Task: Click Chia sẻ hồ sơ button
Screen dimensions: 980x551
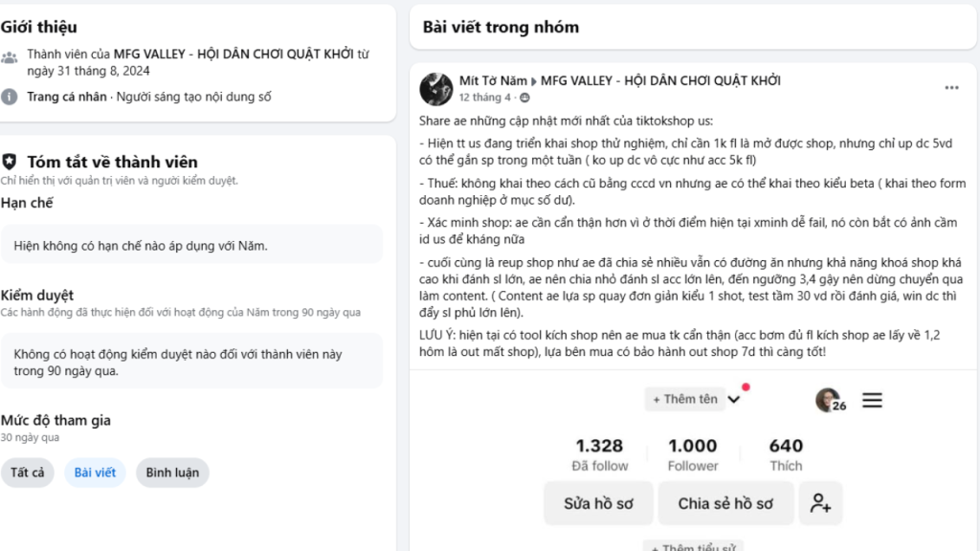Action: click(x=725, y=503)
